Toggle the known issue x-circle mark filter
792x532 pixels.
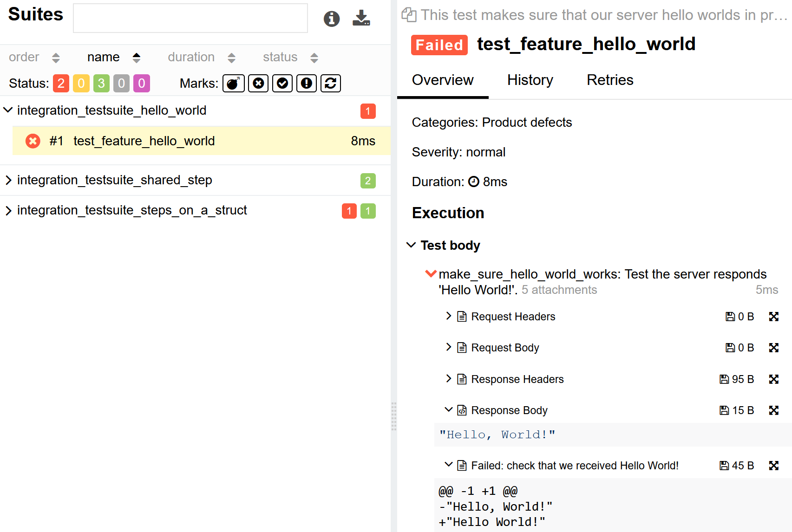pyautogui.click(x=258, y=83)
